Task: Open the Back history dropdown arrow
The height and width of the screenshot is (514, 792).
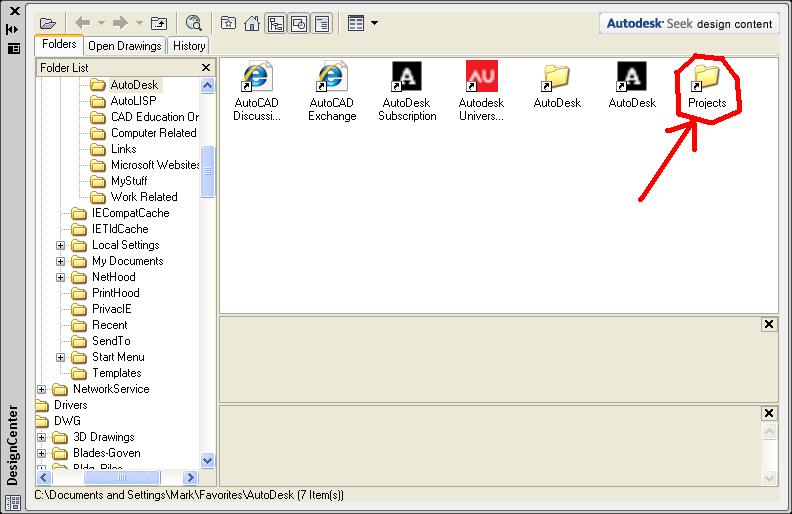Action: [x=101, y=23]
